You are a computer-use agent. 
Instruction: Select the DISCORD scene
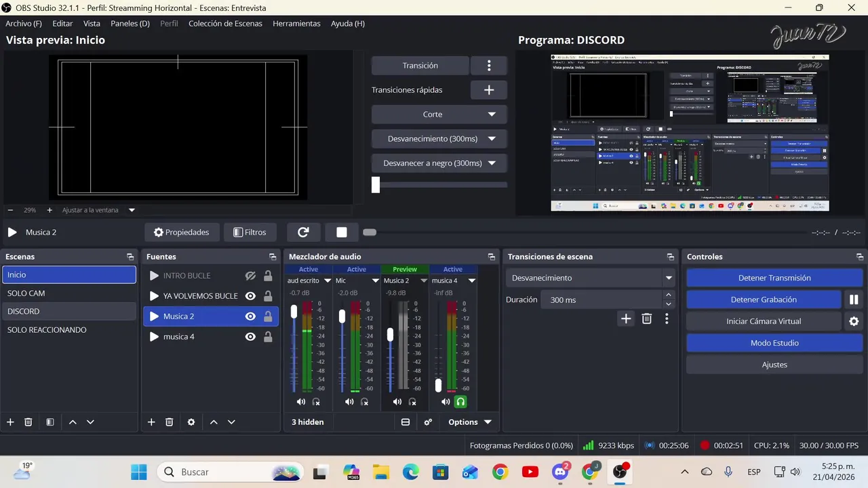coord(69,312)
